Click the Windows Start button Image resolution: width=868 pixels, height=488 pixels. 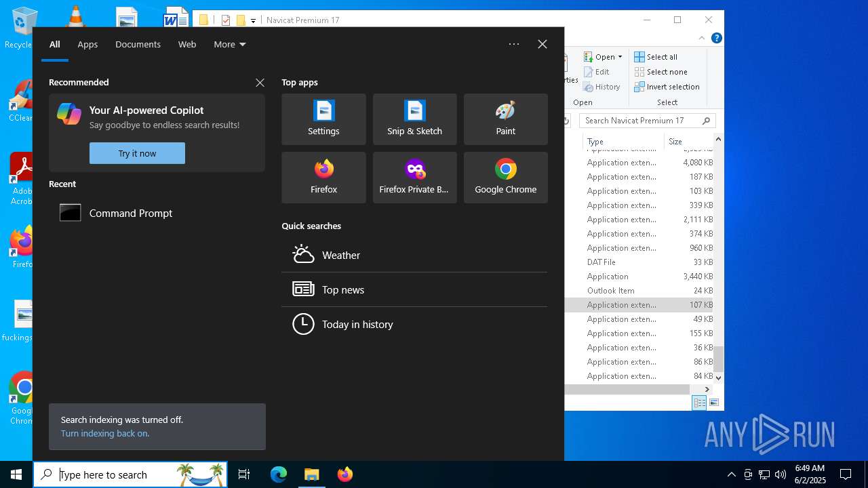point(16,474)
